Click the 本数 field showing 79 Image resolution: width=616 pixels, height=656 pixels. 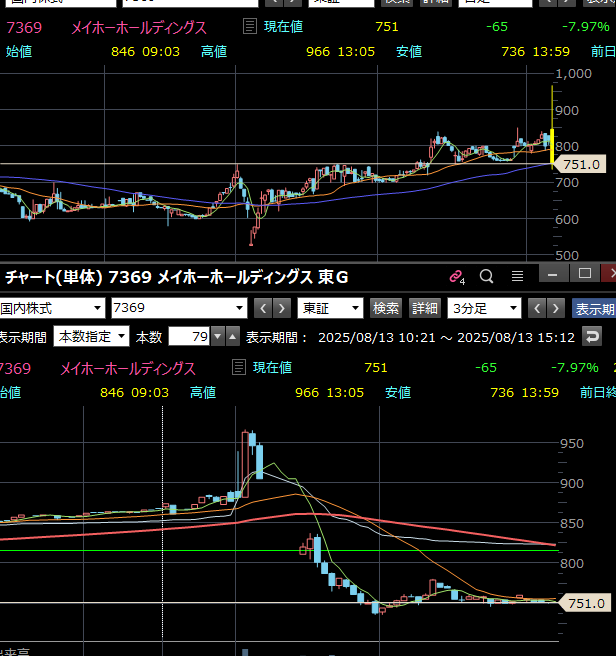point(190,336)
